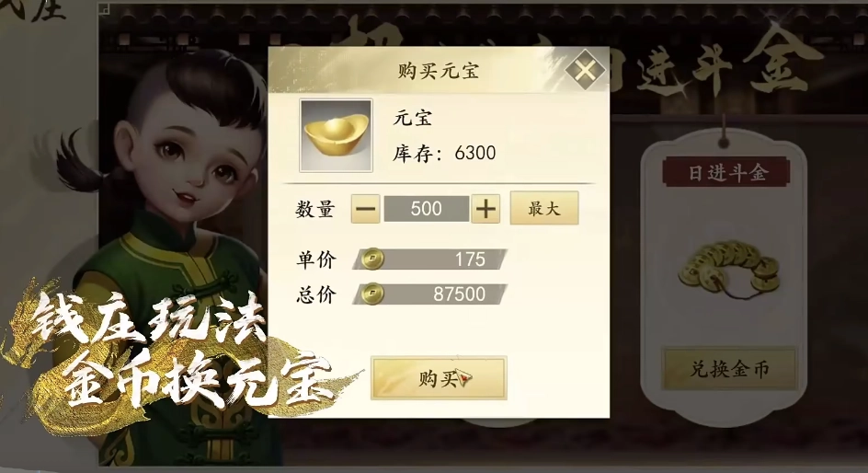Click the total price bar showing 87500
Screen dimensions: 868x473
click(430, 294)
